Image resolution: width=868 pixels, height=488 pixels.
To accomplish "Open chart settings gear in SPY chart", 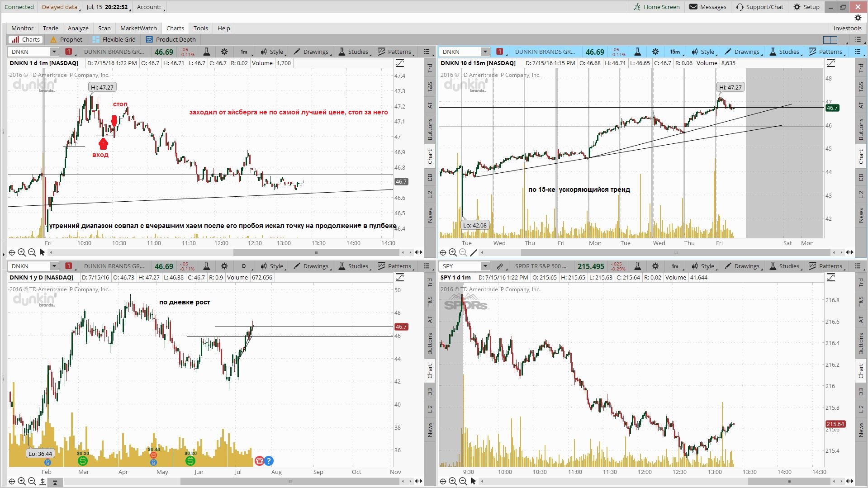I will point(655,266).
